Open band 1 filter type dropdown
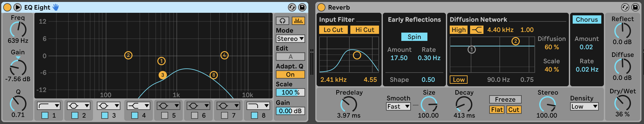Screen dimensions: 644x124 tap(49, 105)
